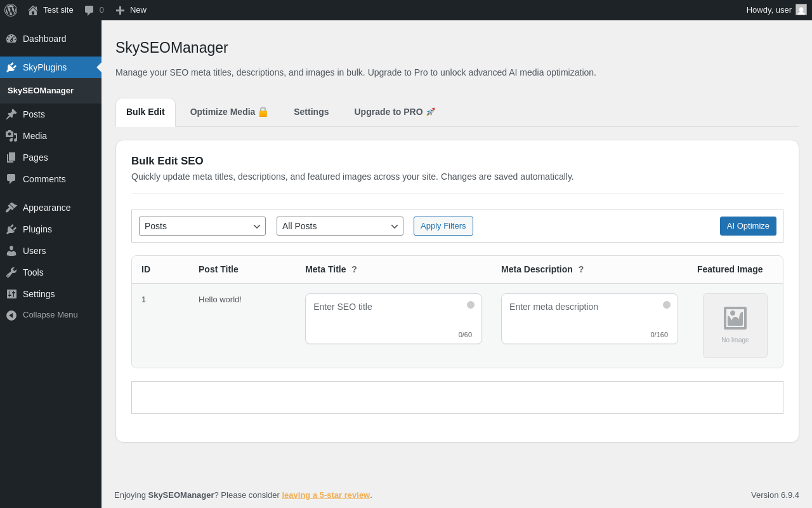Click the Posts pushpin icon
This screenshot has width=812, height=508.
(x=11, y=114)
